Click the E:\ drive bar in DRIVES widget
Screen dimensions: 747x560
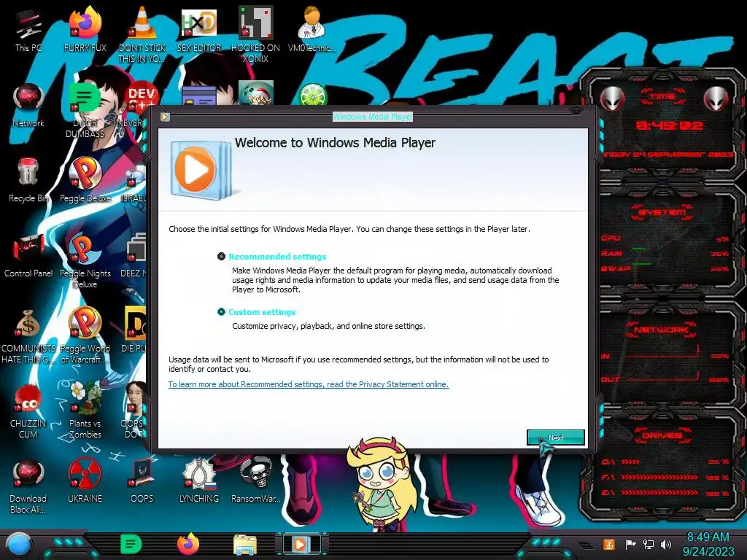[x=665, y=493]
